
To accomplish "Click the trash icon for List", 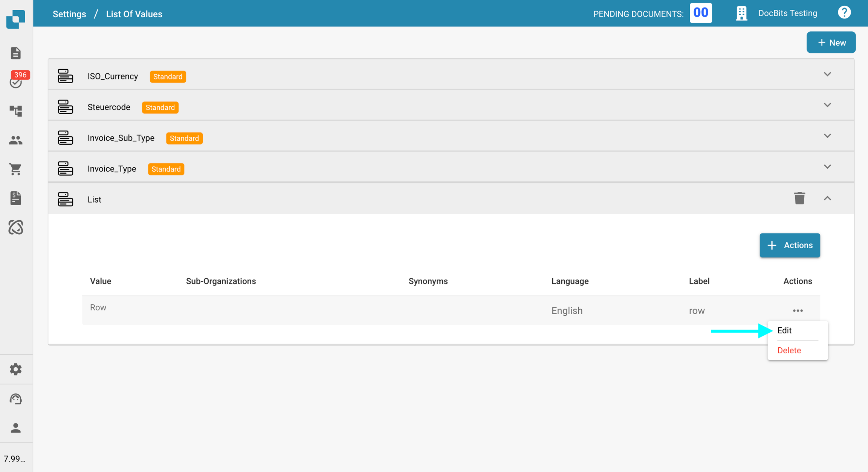I will pyautogui.click(x=799, y=198).
